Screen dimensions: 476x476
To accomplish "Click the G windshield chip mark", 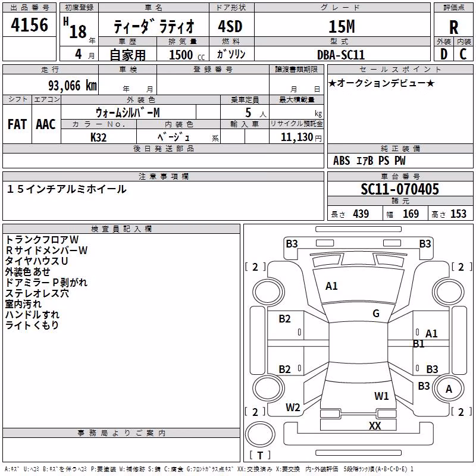I will (376, 314).
